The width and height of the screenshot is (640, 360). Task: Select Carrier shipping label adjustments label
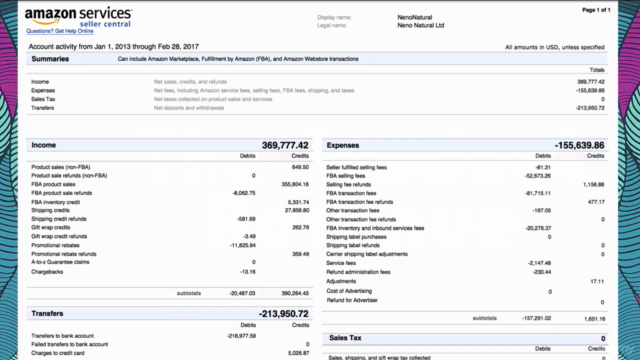tap(367, 254)
